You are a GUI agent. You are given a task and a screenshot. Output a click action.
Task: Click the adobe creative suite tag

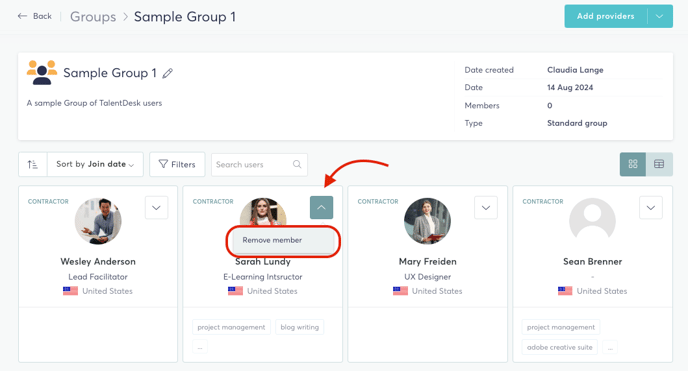pyautogui.click(x=559, y=347)
